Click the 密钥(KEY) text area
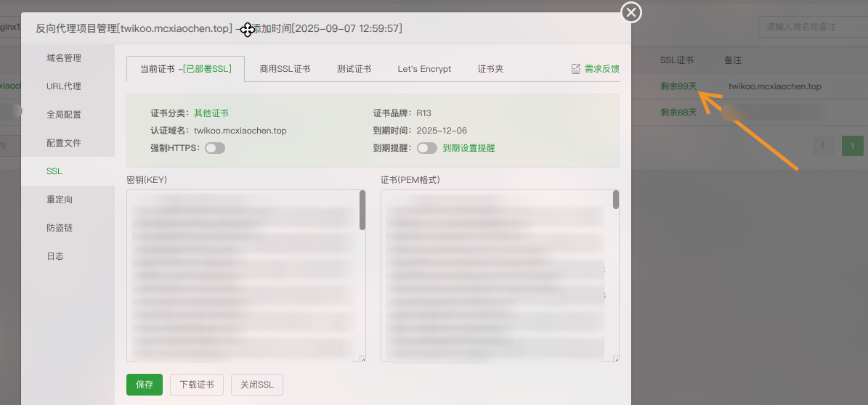 (243, 276)
